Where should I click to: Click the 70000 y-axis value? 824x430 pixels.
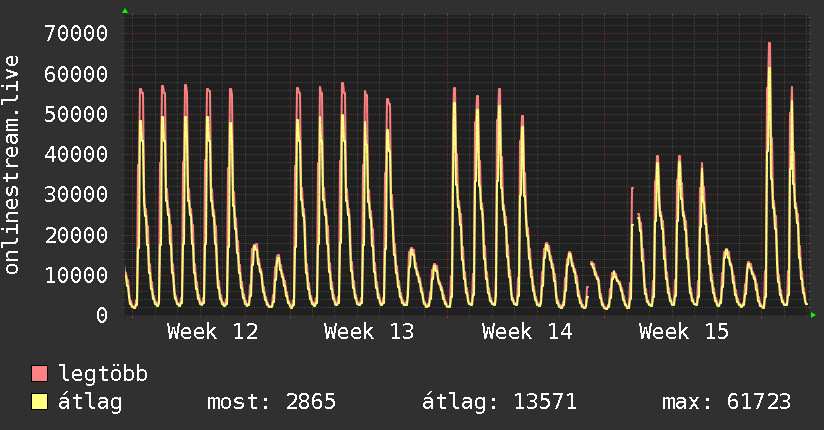coord(76,34)
